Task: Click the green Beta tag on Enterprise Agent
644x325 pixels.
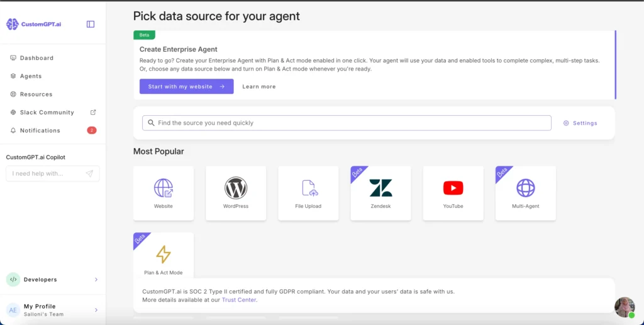Action: point(144,35)
